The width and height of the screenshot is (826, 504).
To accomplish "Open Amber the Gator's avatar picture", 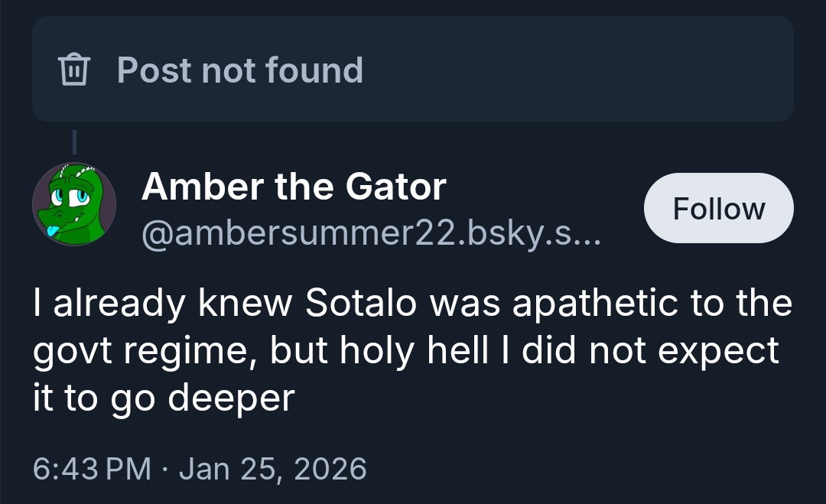I will click(74, 204).
